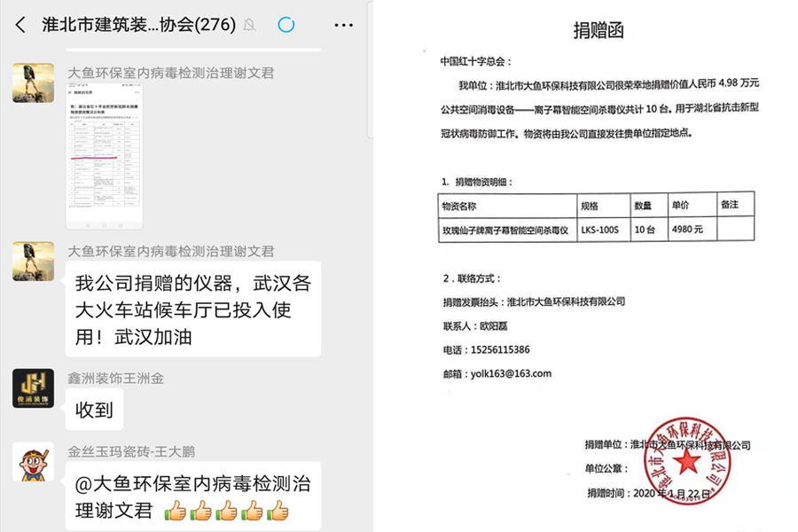Click the 1. 捐赠物资明细 heading
Image resolution: width=798 pixels, height=532 pixels.
[x=477, y=182]
